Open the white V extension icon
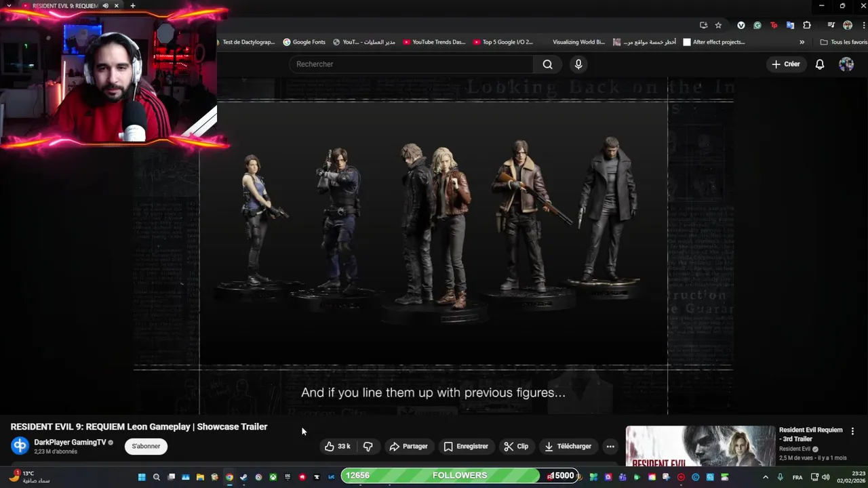This screenshot has height=488, width=868. [741, 25]
